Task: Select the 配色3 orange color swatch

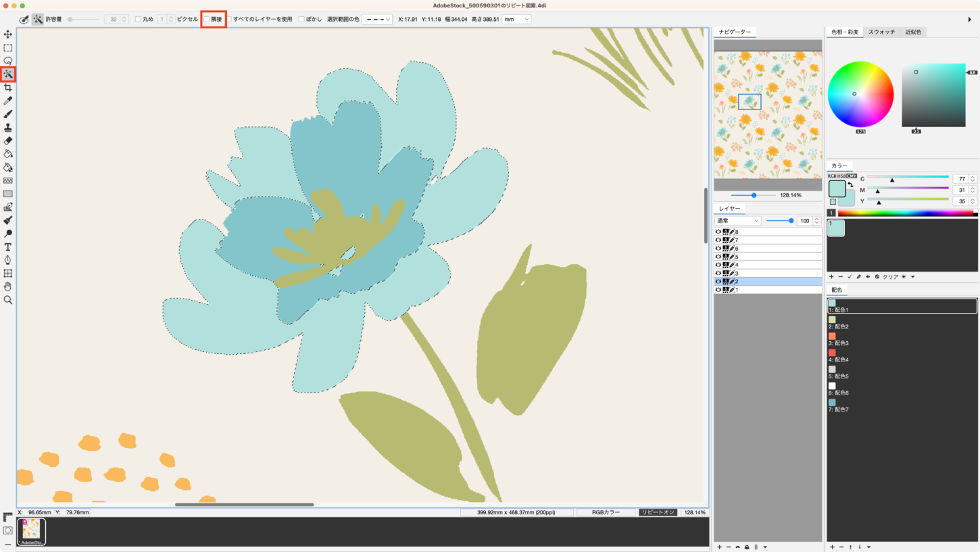Action: [832, 336]
